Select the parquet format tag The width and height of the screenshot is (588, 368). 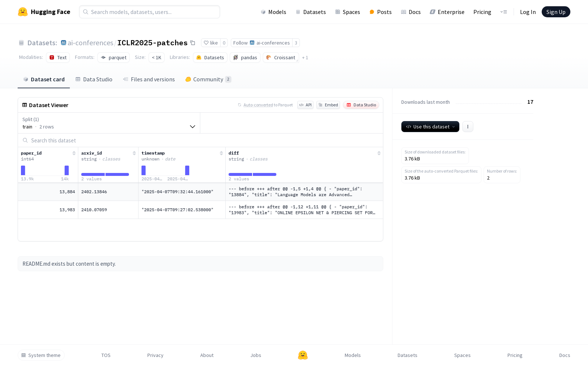(x=114, y=57)
